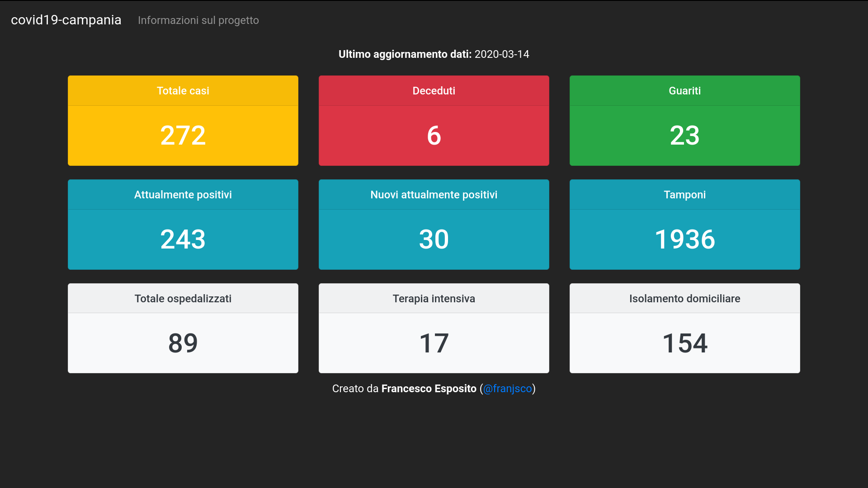Open the covid19-campania home link
This screenshot has height=488, width=868.
coord(66,20)
